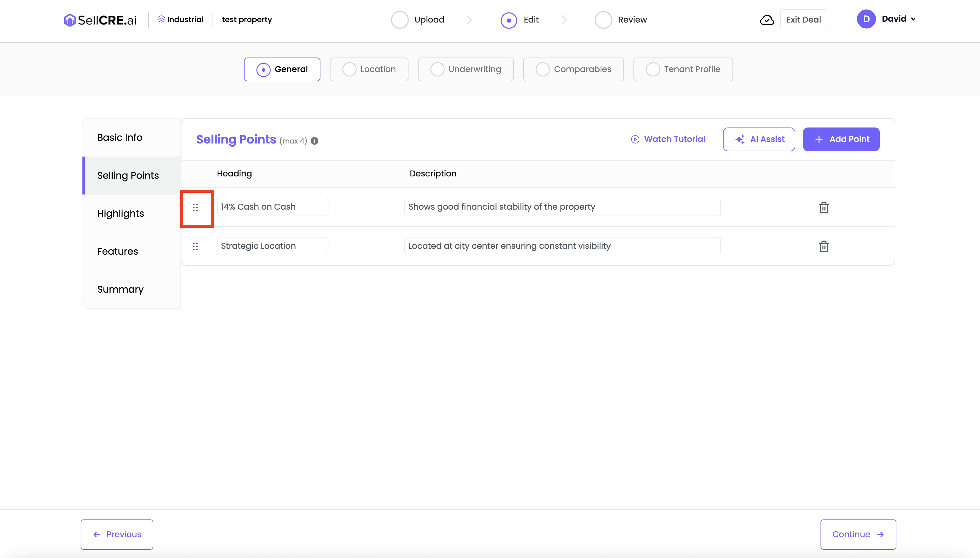Delete the 14% Cash on Cash point
This screenshot has height=558, width=980.
(x=824, y=208)
